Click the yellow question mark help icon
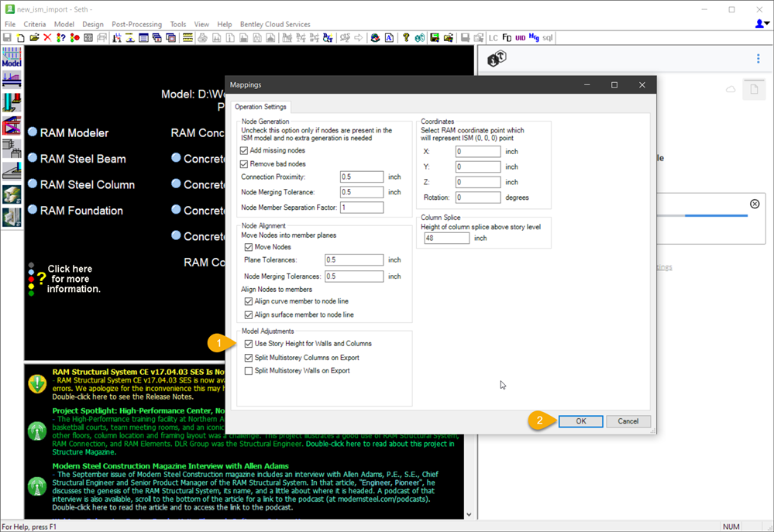774x532 pixels. [x=406, y=37]
